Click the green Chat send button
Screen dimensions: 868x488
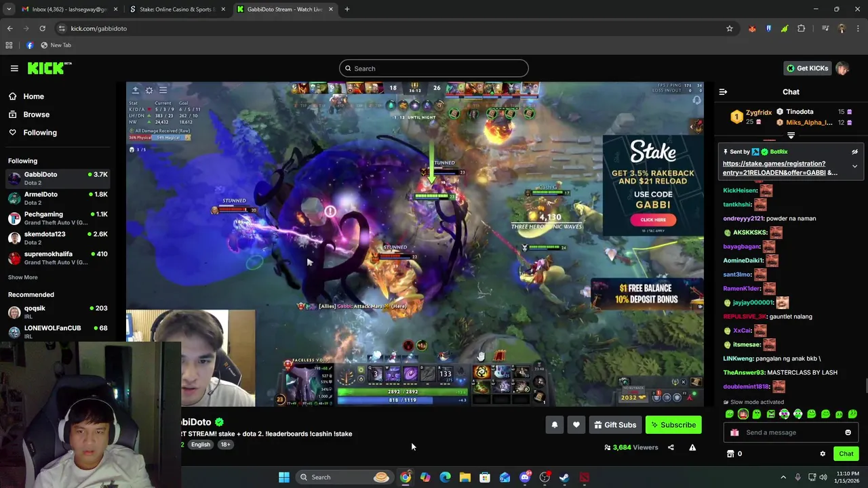coord(846,454)
